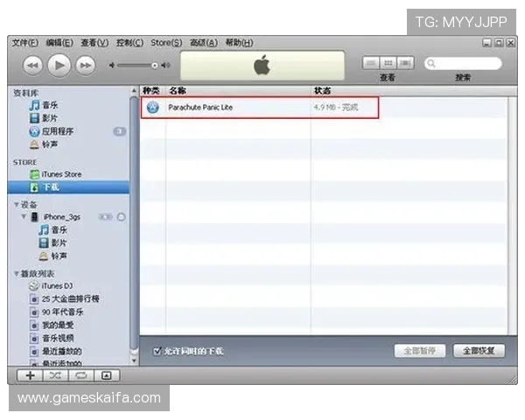This screenshot has width=525, height=420.
Task: Toggle 允许同时的下载 checkbox
Action: [157, 351]
